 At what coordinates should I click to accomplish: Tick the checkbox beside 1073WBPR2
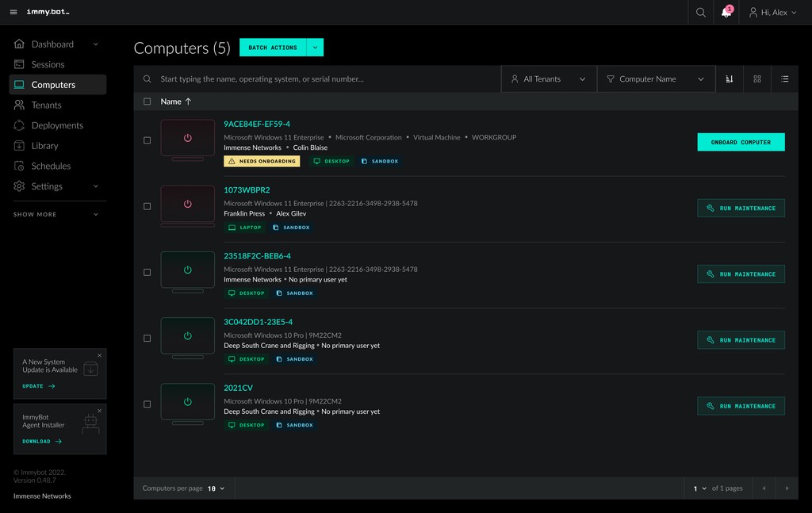point(147,206)
